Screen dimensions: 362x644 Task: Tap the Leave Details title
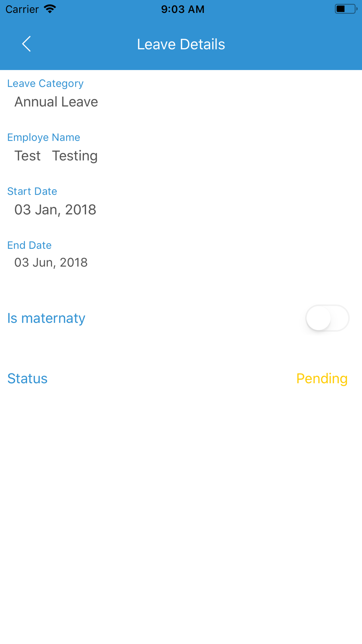[181, 44]
